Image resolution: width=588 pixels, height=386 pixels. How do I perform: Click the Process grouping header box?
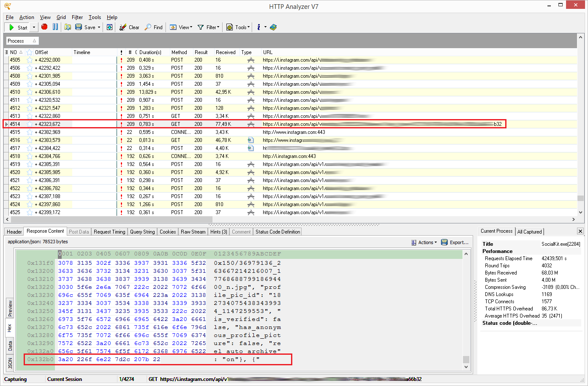pos(22,41)
